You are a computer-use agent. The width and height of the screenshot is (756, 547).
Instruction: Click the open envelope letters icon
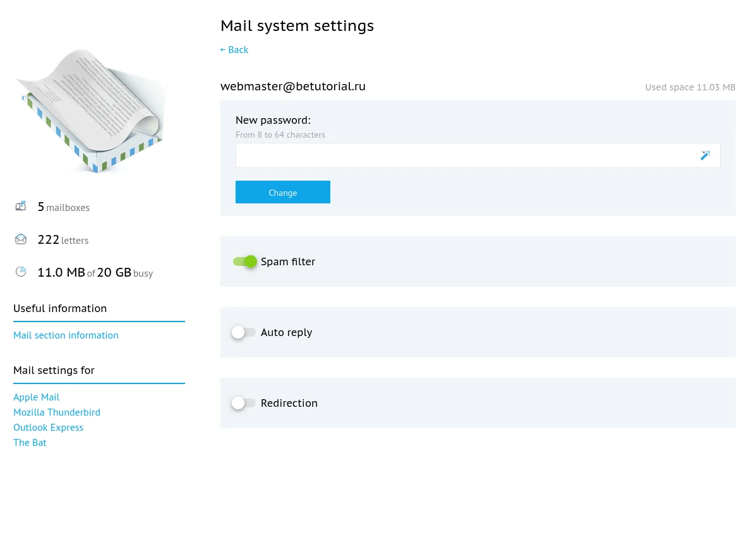21,239
